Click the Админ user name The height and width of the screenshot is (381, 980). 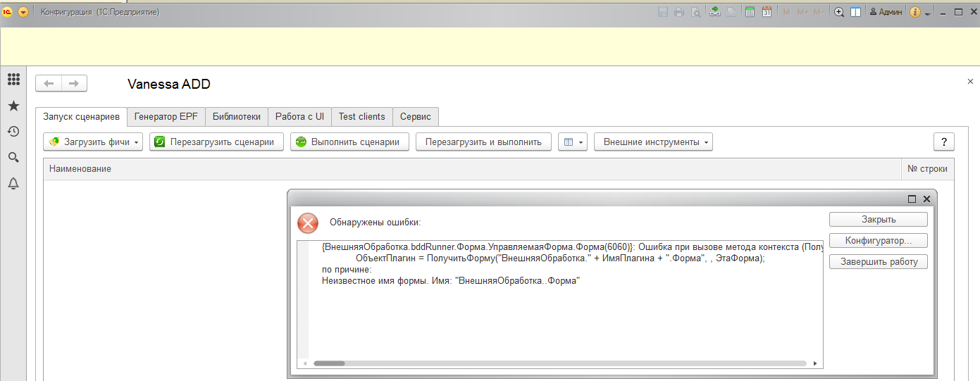(x=886, y=12)
